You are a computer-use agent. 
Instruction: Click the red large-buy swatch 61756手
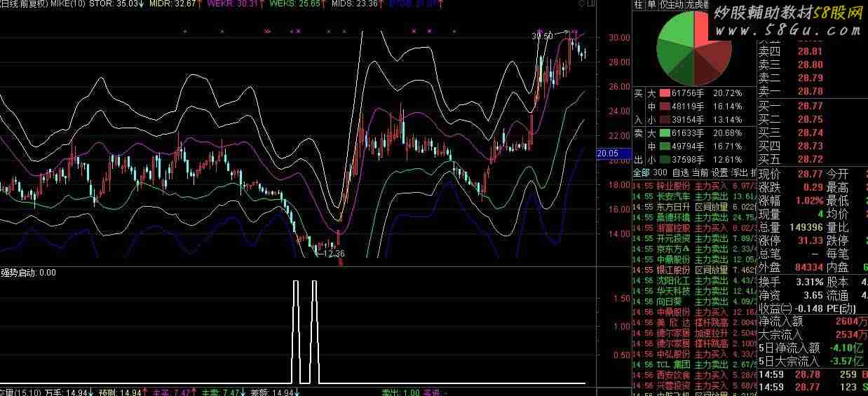click(x=665, y=93)
